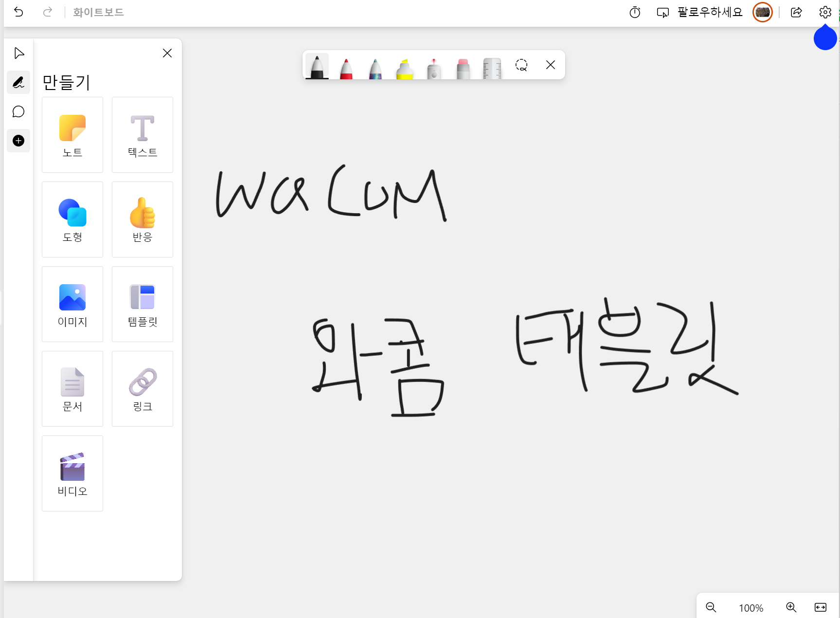Toggle the create plus panel button
This screenshot has width=840, height=618.
19,141
